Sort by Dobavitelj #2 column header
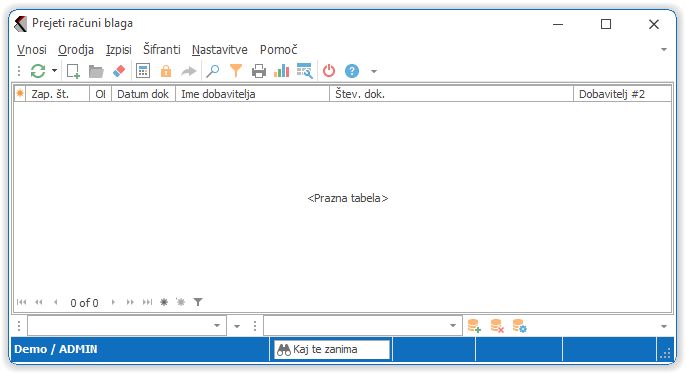The image size is (689, 377). (x=622, y=94)
